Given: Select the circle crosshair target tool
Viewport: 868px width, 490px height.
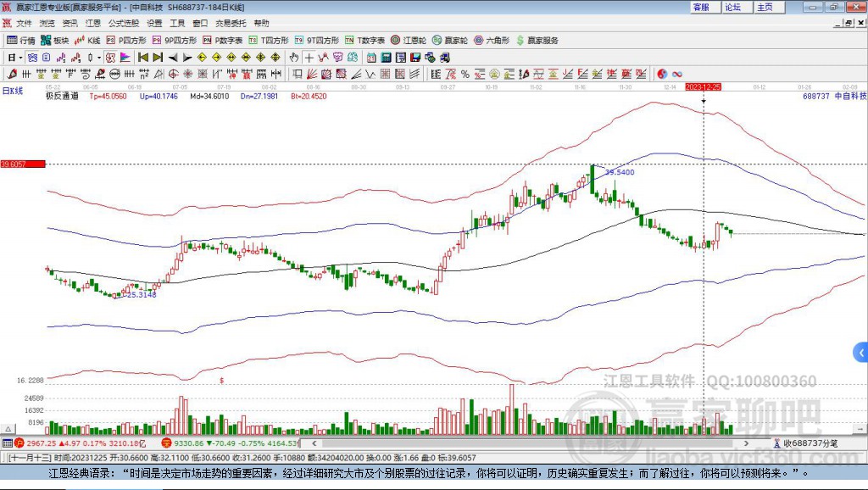Looking at the screenshot, I should click(x=173, y=75).
